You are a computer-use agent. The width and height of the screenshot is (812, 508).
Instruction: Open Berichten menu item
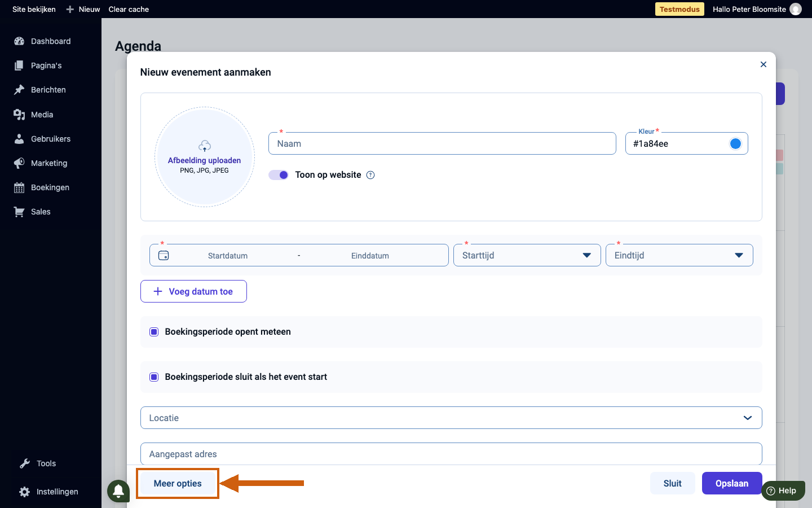coord(48,90)
